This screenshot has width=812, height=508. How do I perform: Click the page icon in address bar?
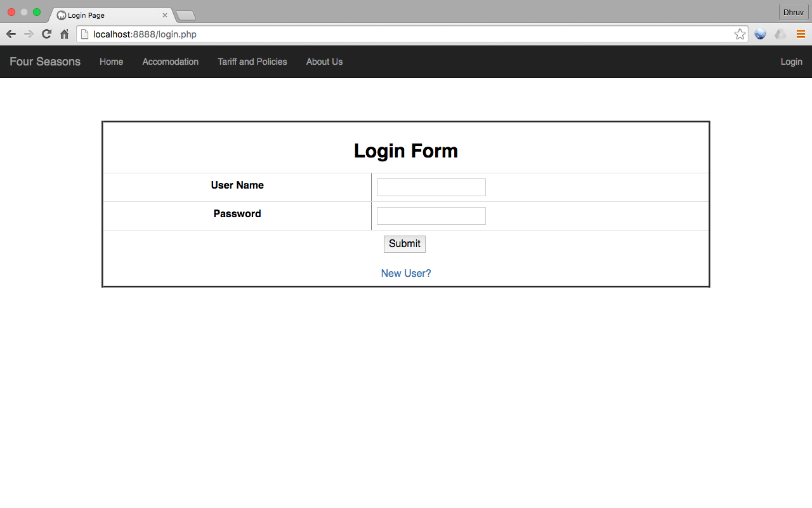[85, 34]
